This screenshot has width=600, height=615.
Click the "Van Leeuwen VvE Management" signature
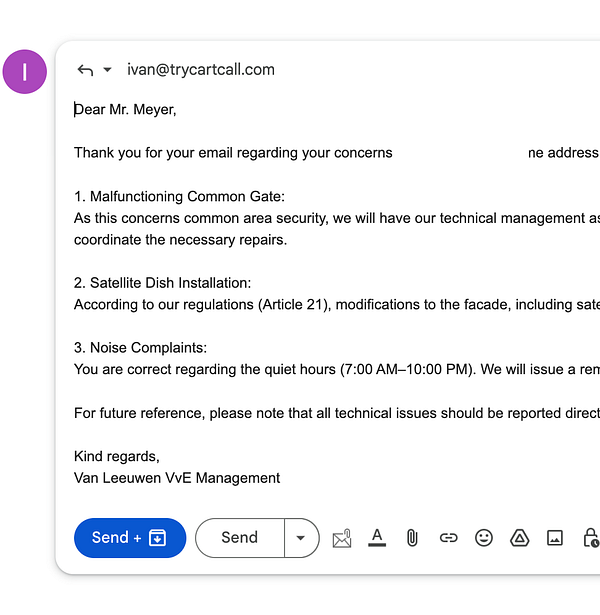(177, 478)
